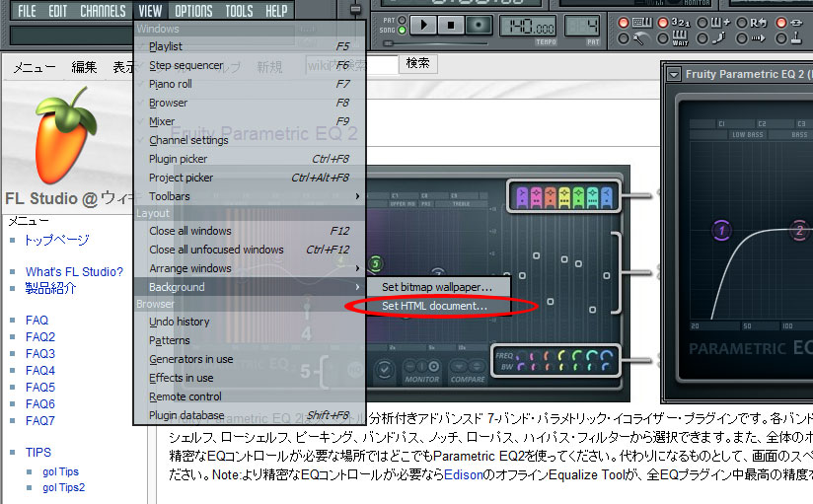Open the What's FL Studio? link
This screenshot has width=813, height=504.
74,271
